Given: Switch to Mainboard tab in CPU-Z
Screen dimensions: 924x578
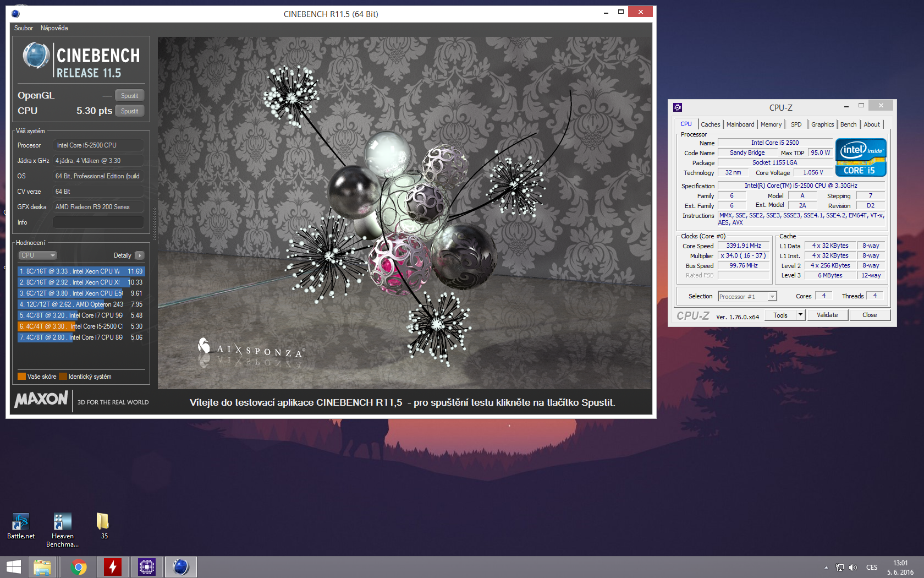Looking at the screenshot, I should [x=740, y=124].
